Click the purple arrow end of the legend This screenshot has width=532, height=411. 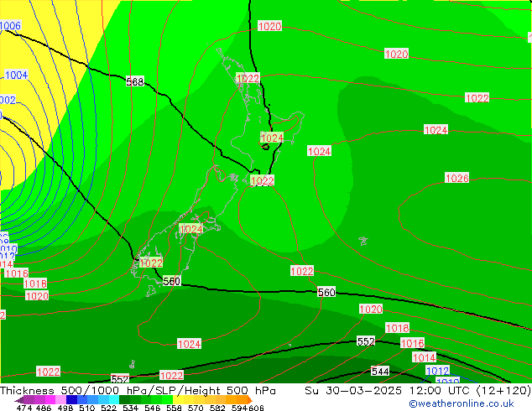(19, 400)
